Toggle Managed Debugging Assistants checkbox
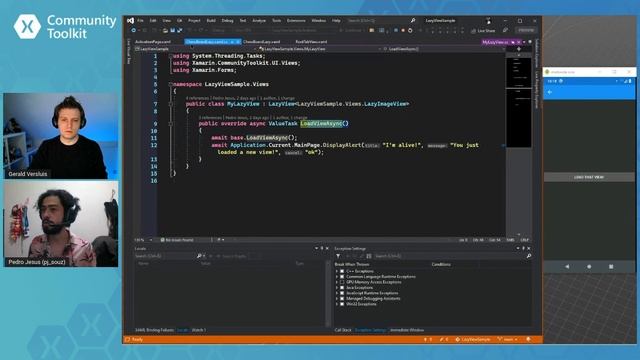Screen dimensions: 640x360 point(342,298)
